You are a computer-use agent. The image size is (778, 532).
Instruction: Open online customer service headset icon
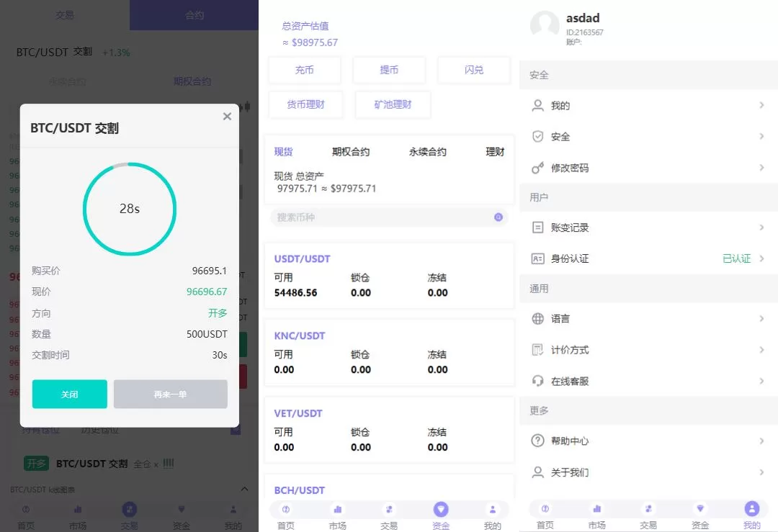coord(537,381)
